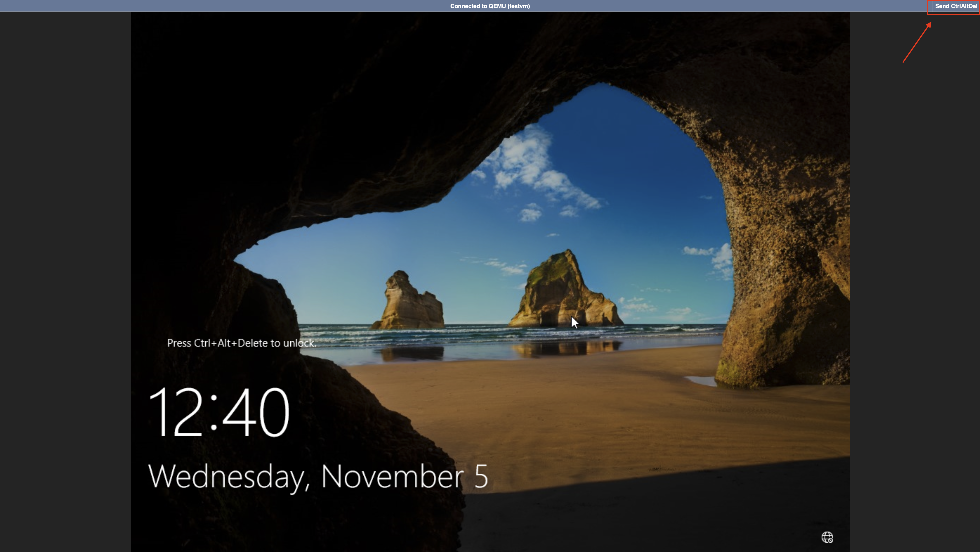Image resolution: width=980 pixels, height=552 pixels.
Task: Click the red annotation arrow
Action: [917, 43]
